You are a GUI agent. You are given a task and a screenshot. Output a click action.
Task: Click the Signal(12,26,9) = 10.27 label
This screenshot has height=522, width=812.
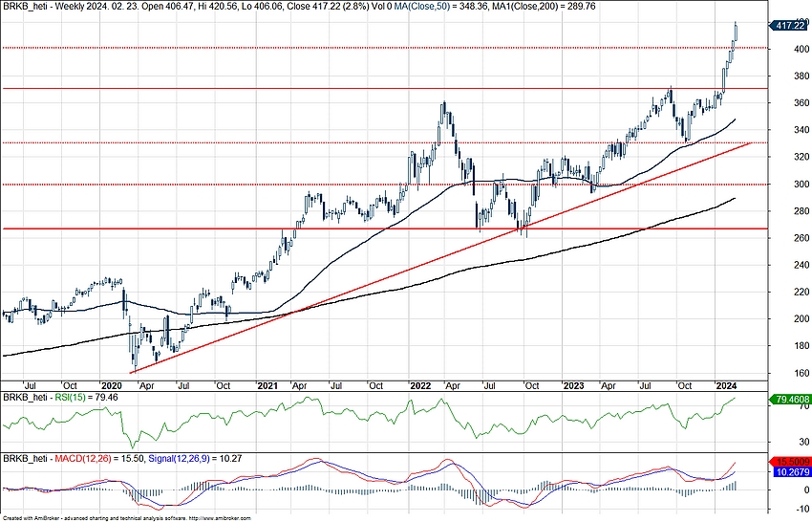195,459
